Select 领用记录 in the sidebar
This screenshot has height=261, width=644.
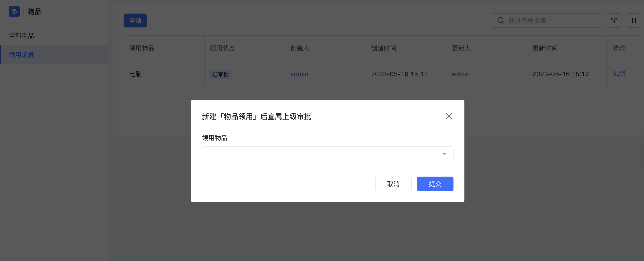pyautogui.click(x=54, y=55)
